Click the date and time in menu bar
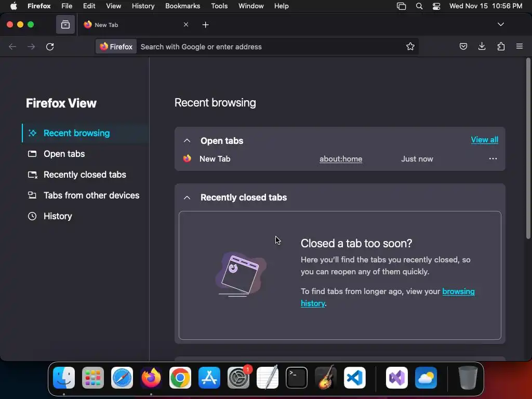The width and height of the screenshot is (532, 399). (x=486, y=6)
